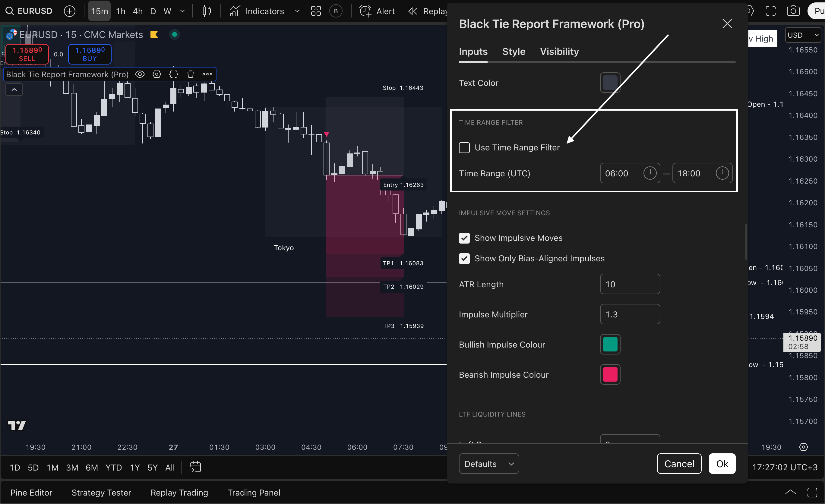Click the go-to-date calendar icon
Viewport: 825px width, 504px height.
pos(195,467)
